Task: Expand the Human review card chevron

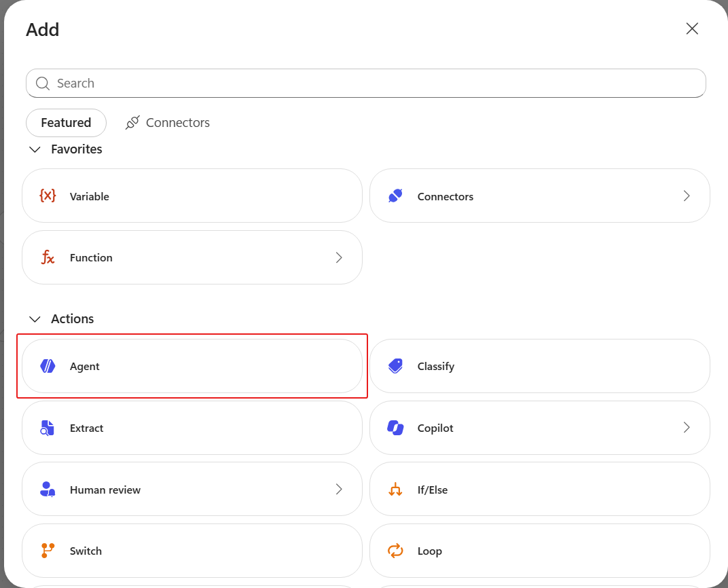Action: [339, 489]
